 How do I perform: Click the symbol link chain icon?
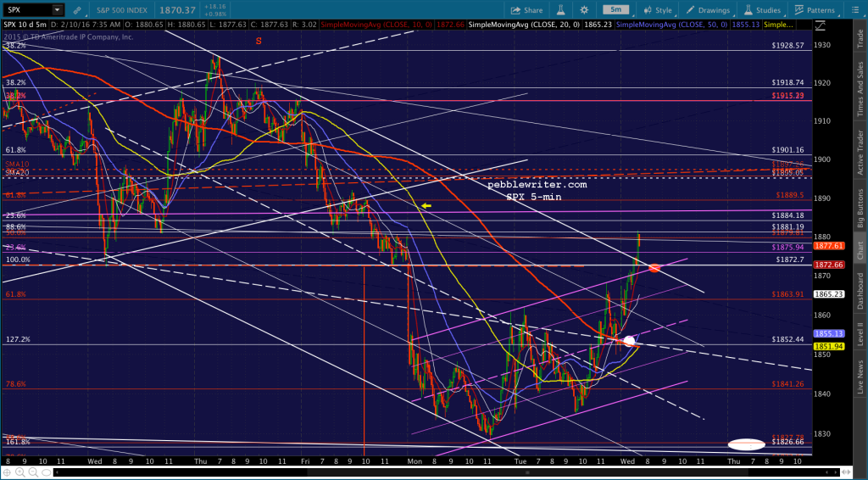pyautogui.click(x=77, y=10)
